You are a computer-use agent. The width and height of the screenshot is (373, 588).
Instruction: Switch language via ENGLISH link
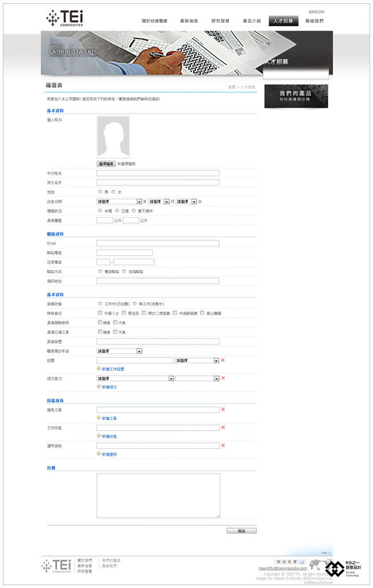point(317,12)
